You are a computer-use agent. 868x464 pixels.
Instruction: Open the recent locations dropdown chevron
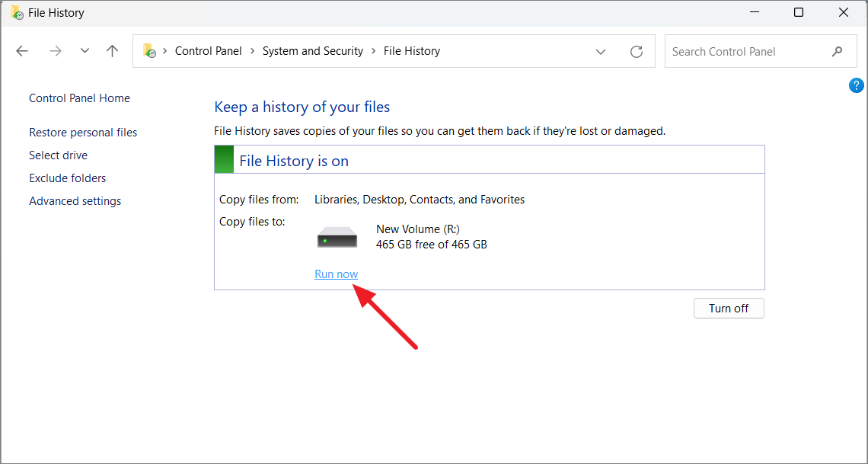pos(85,51)
